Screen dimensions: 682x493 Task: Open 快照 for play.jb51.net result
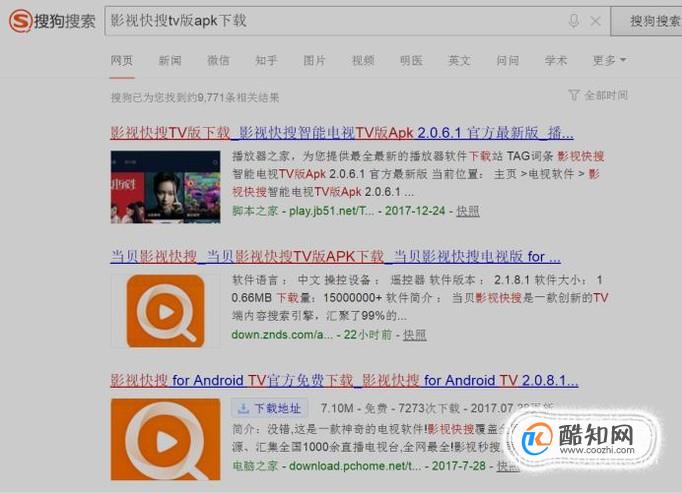point(468,211)
